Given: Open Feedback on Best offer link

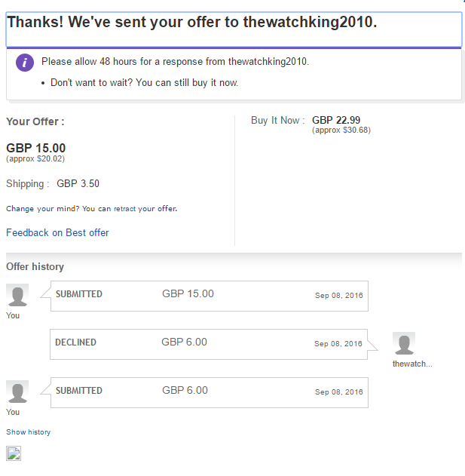Looking at the screenshot, I should [x=57, y=232].
